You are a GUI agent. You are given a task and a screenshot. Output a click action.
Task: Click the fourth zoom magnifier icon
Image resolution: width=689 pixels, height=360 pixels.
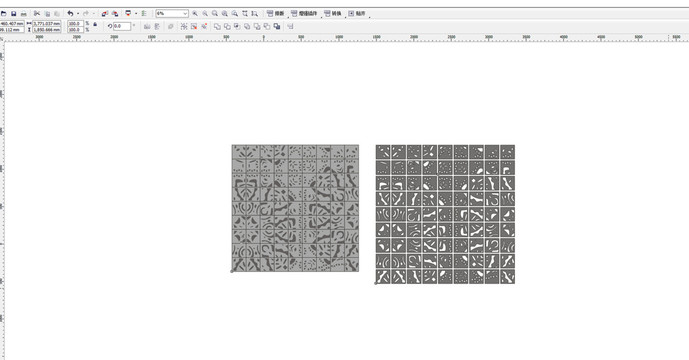tap(225, 14)
